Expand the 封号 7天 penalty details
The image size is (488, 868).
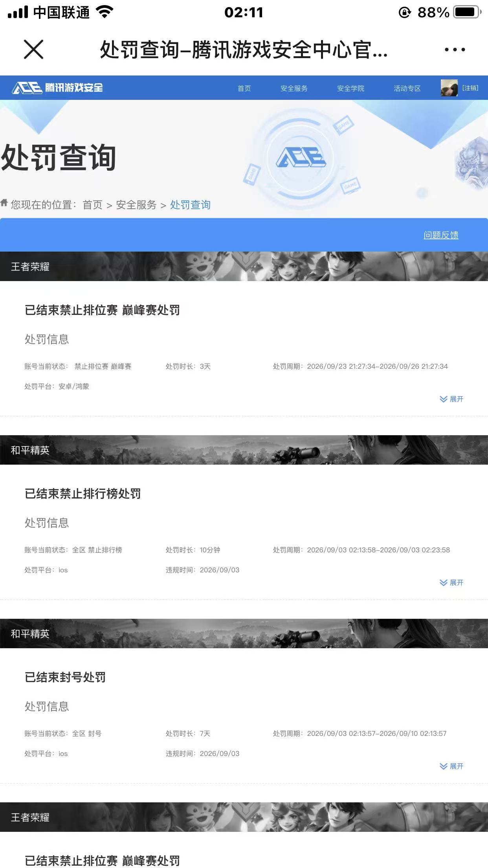tap(451, 766)
